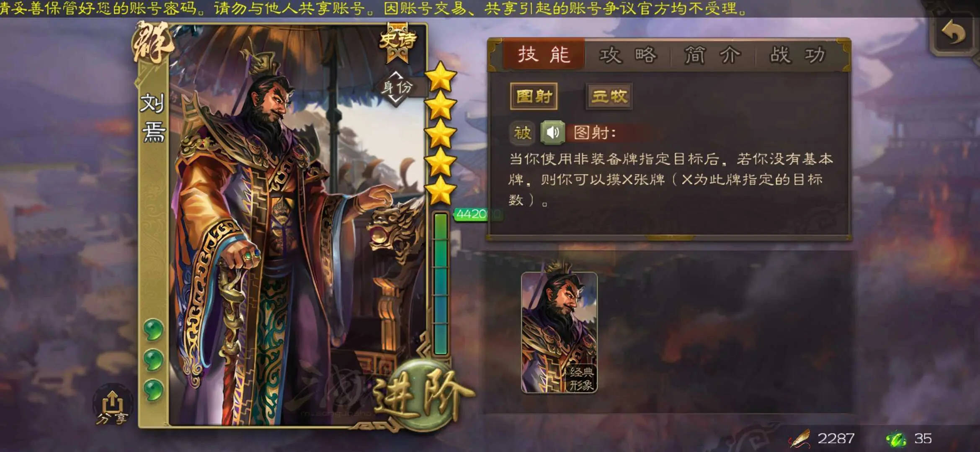The image size is (980, 452).
Task: Select the 经典形象 skin thumbnail
Action: [559, 333]
